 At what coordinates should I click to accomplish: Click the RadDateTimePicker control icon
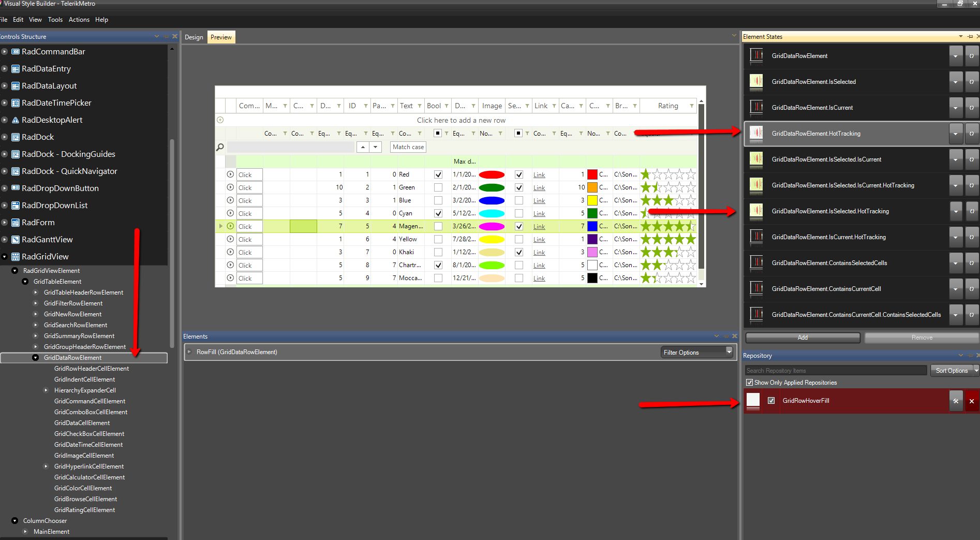click(x=16, y=103)
